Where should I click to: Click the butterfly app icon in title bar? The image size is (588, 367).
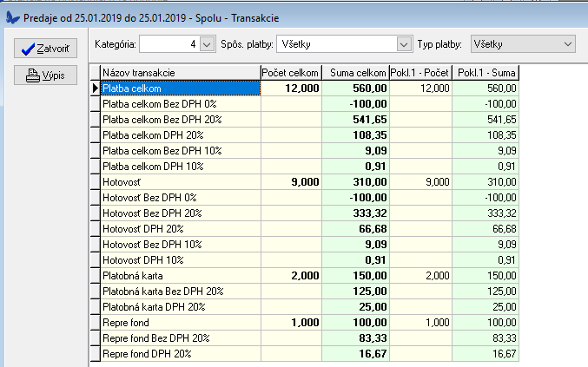click(x=12, y=17)
